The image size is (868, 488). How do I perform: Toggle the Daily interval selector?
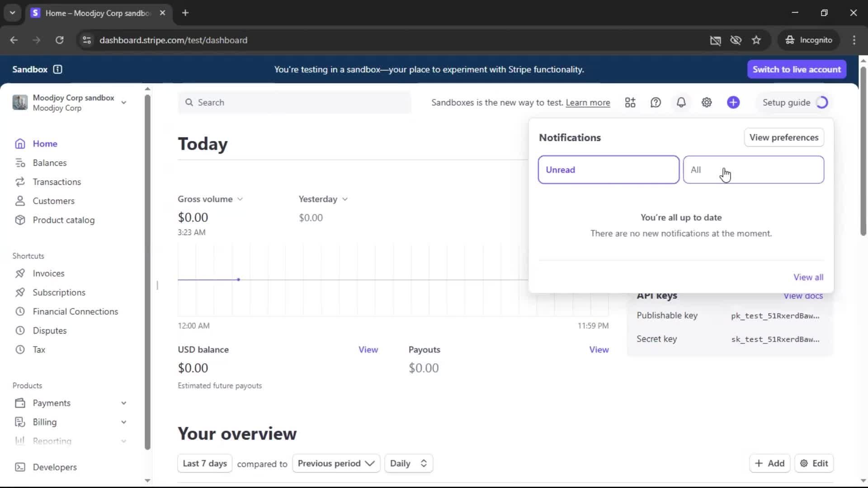[408, 463]
